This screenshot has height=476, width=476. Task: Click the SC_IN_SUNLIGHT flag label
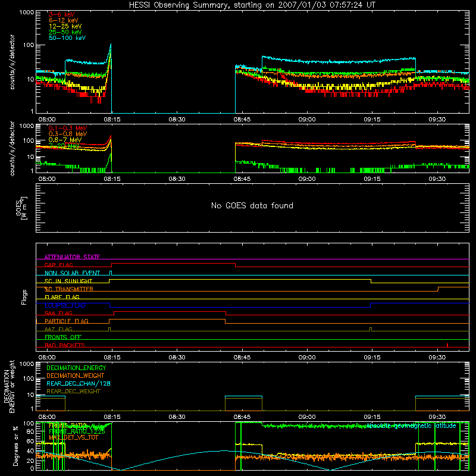coord(68,281)
